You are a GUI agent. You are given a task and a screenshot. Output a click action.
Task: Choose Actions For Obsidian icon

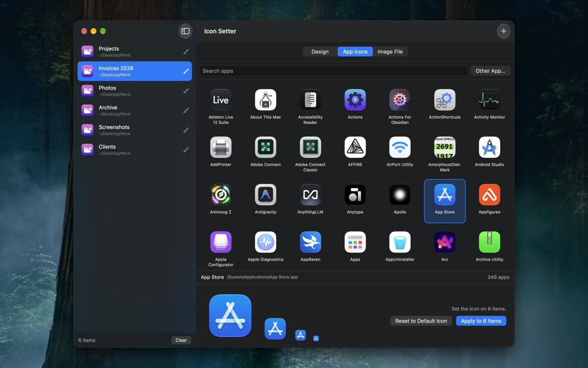point(400,100)
